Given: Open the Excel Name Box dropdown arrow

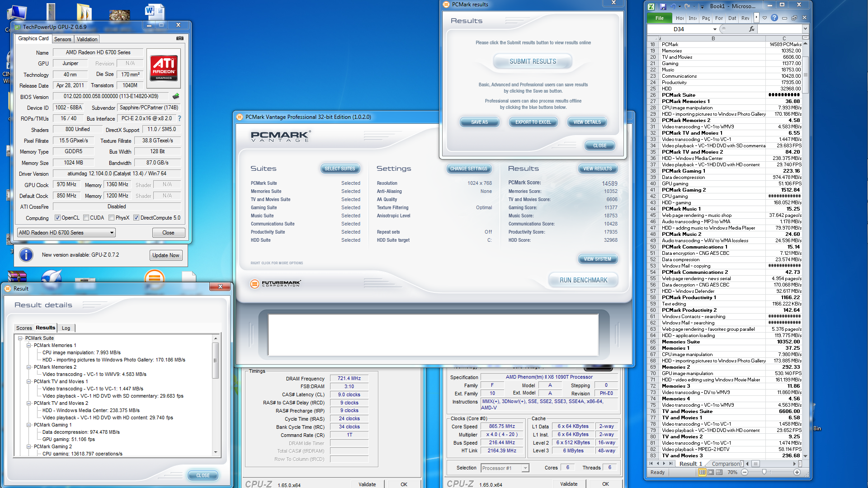Looking at the screenshot, I should pyautogui.click(x=715, y=29).
